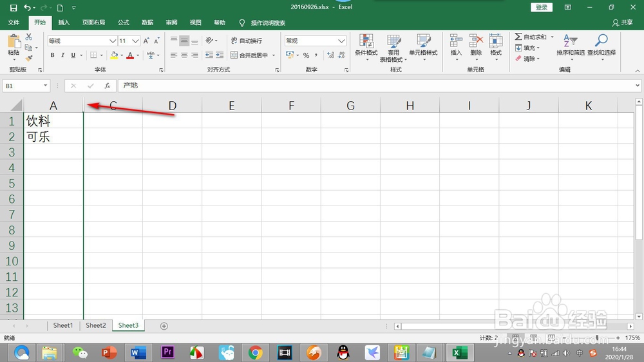The height and width of the screenshot is (362, 644).
Task: Open the fill color dropdown arrow
Action: [x=122, y=55]
